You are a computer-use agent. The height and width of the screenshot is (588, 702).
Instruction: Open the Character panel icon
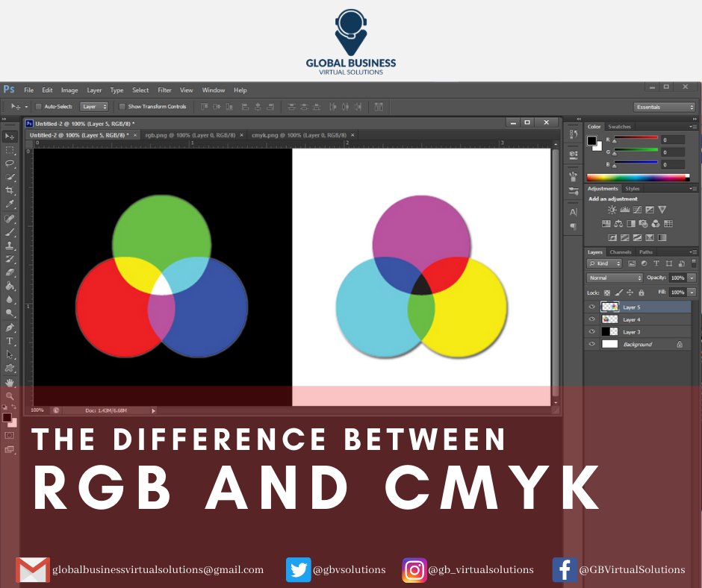point(573,212)
